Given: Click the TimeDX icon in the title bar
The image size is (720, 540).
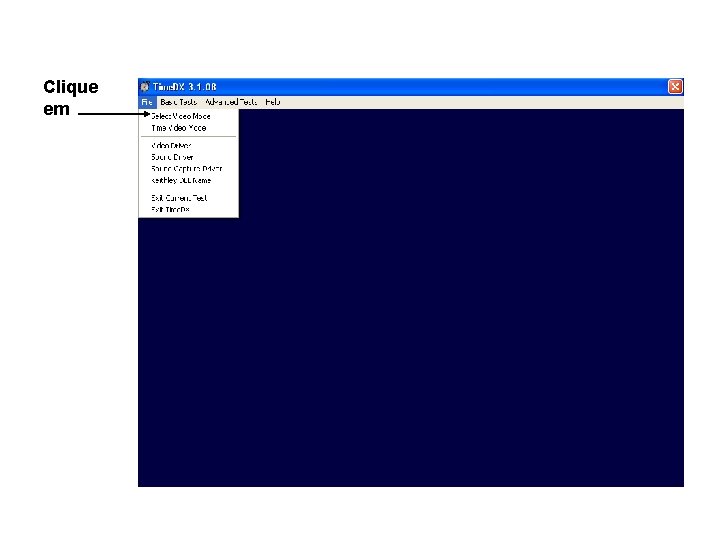Looking at the screenshot, I should 145,87.
